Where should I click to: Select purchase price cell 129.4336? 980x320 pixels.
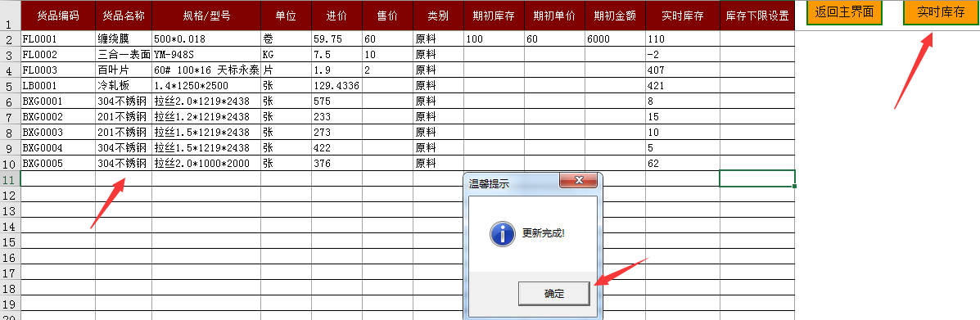[x=336, y=86]
